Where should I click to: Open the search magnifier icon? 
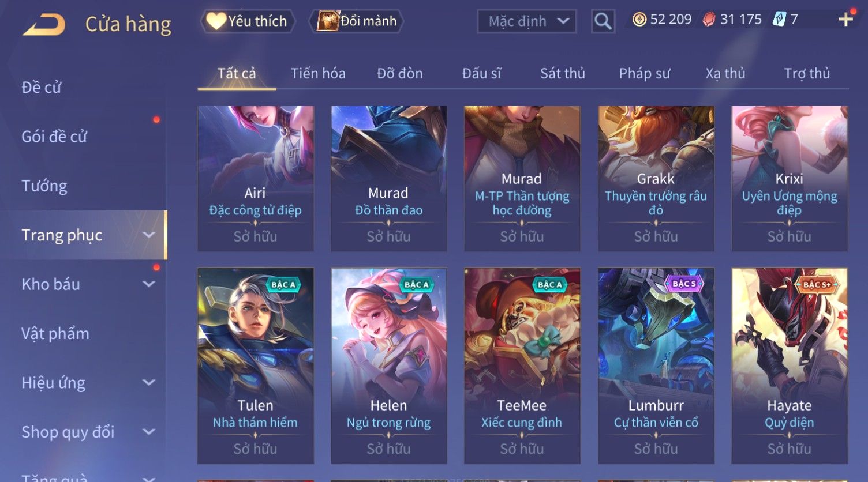coord(603,21)
